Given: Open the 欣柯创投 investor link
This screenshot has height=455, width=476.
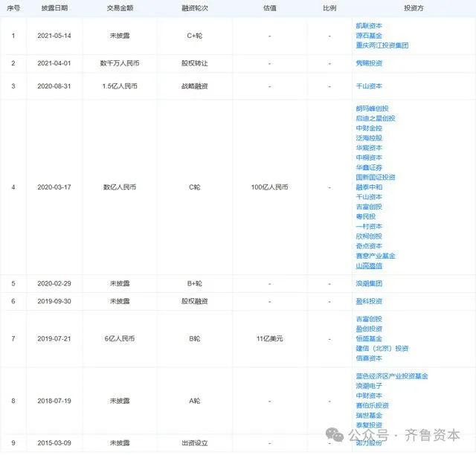Looking at the screenshot, I should [369, 236].
